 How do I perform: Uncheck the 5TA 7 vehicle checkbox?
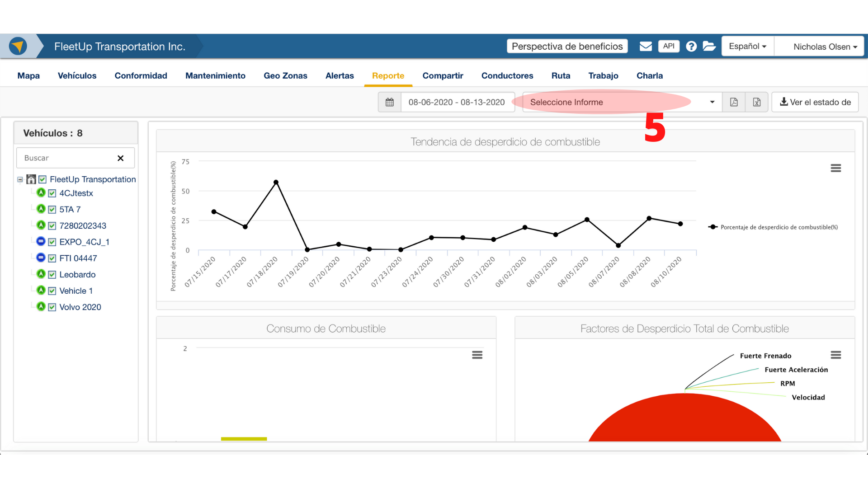pyautogui.click(x=52, y=210)
